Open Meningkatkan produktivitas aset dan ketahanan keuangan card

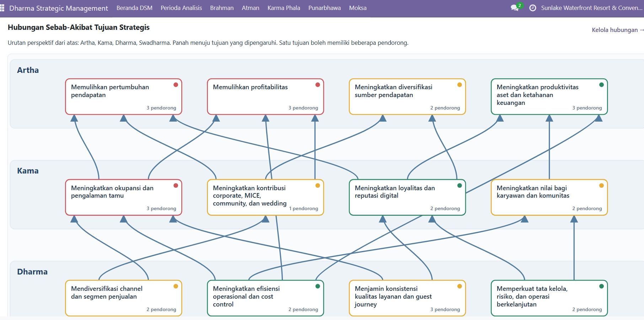549,97
